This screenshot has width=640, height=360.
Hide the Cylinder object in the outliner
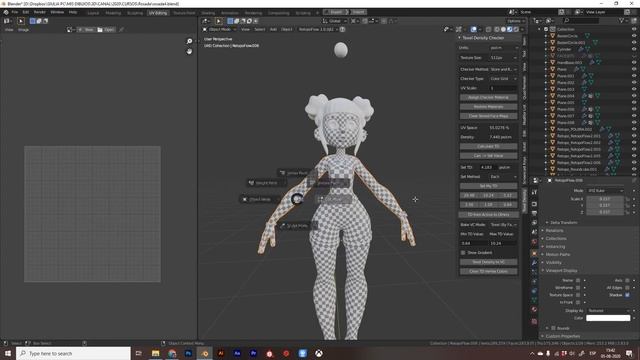(634, 49)
